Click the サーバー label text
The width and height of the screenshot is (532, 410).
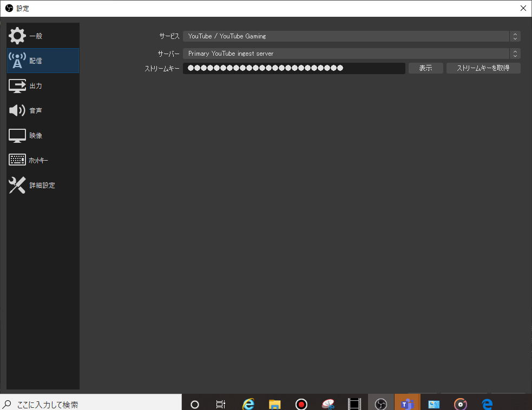[169, 54]
